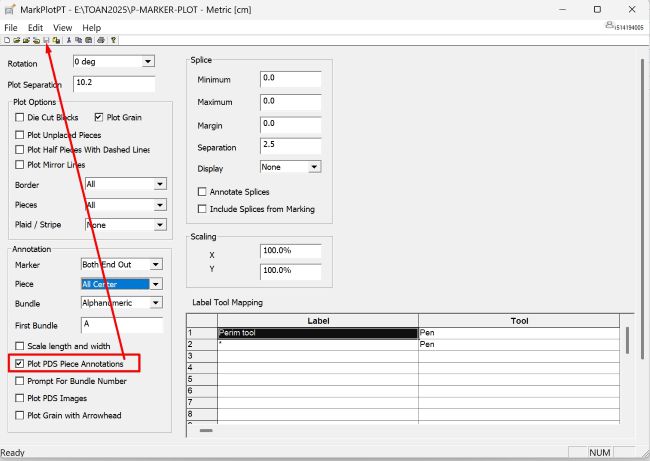650x461 pixels.
Task: Click the Tool column header
Action: [x=519, y=321]
